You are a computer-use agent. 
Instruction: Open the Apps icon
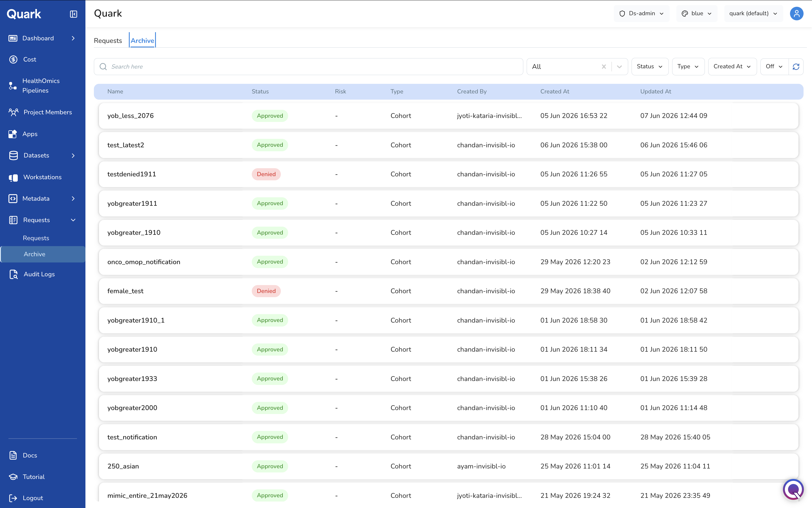point(13,134)
